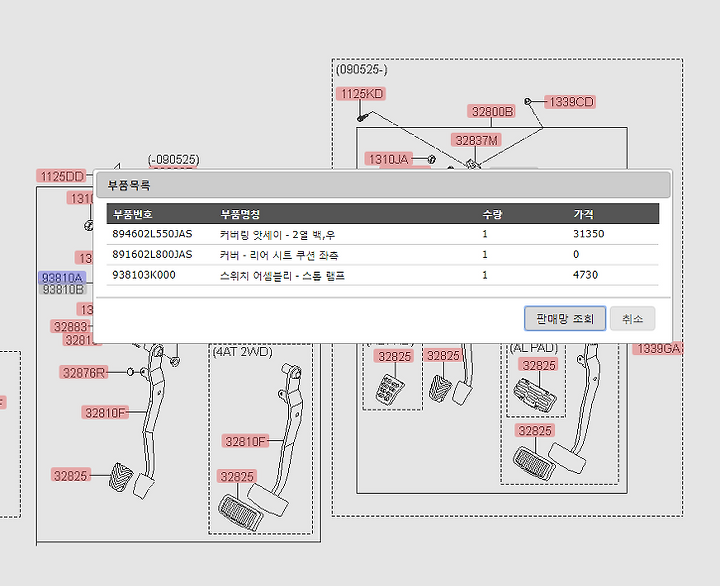Click the 가격 column header
This screenshot has width=720, height=586.
tap(583, 214)
